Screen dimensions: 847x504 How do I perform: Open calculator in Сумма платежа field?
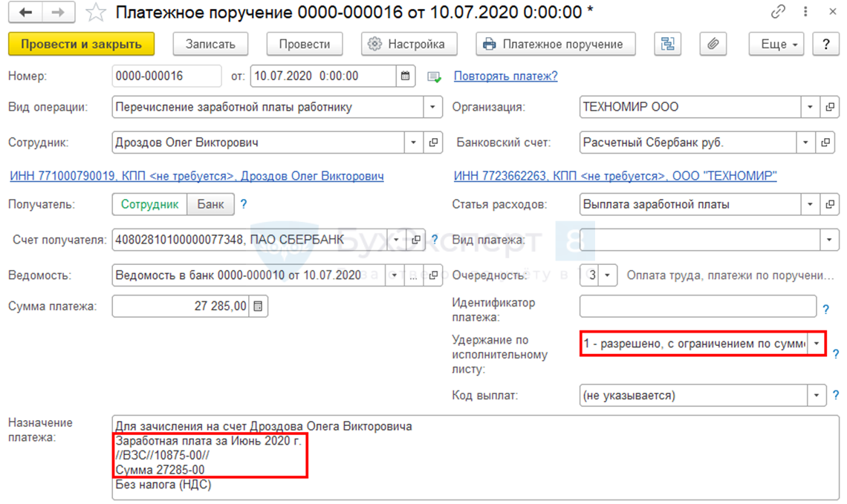tap(258, 306)
